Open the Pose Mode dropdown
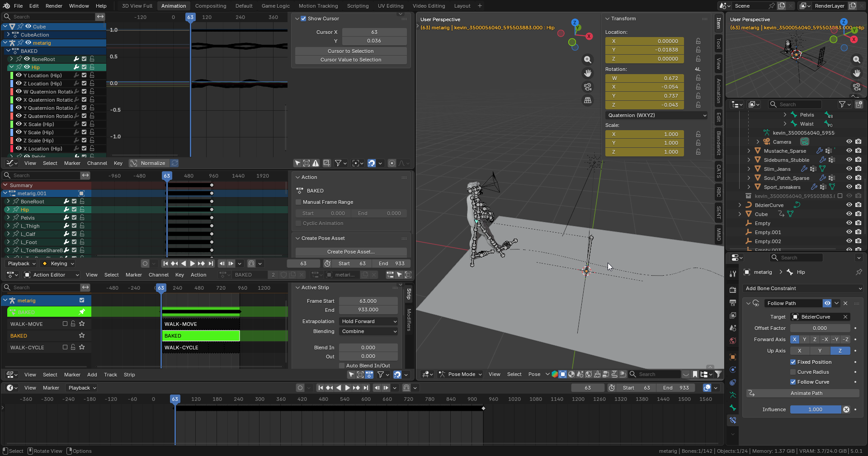This screenshot has height=456, width=868. pos(461,374)
